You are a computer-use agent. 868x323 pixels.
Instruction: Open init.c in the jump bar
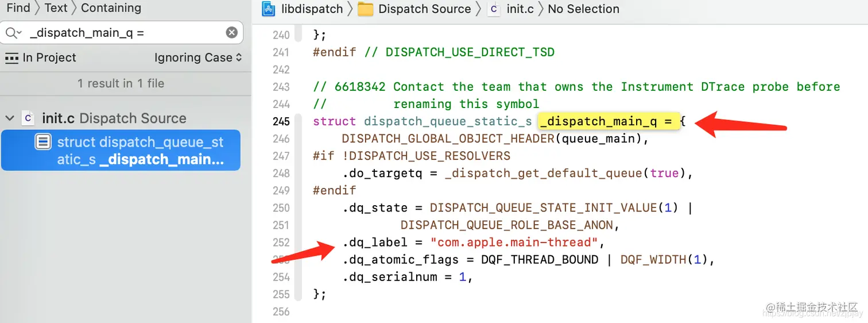[520, 9]
